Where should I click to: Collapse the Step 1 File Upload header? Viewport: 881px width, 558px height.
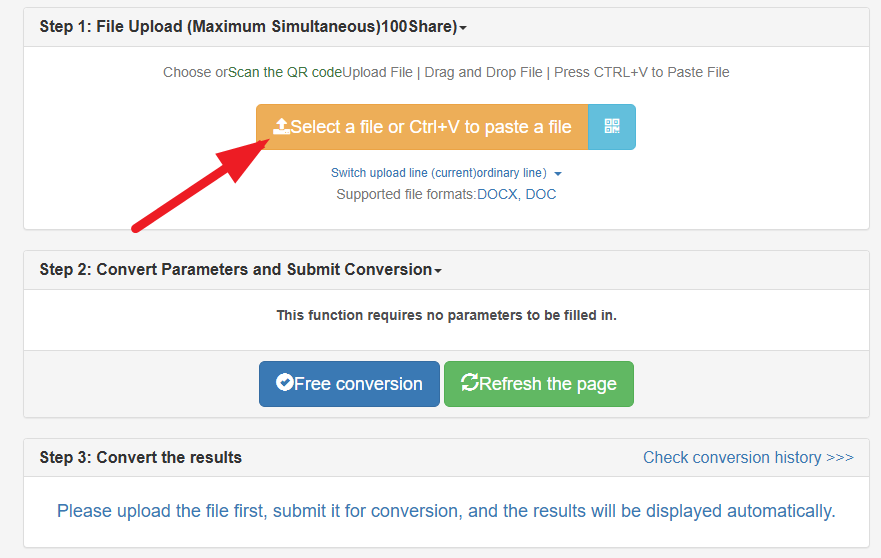point(253,27)
